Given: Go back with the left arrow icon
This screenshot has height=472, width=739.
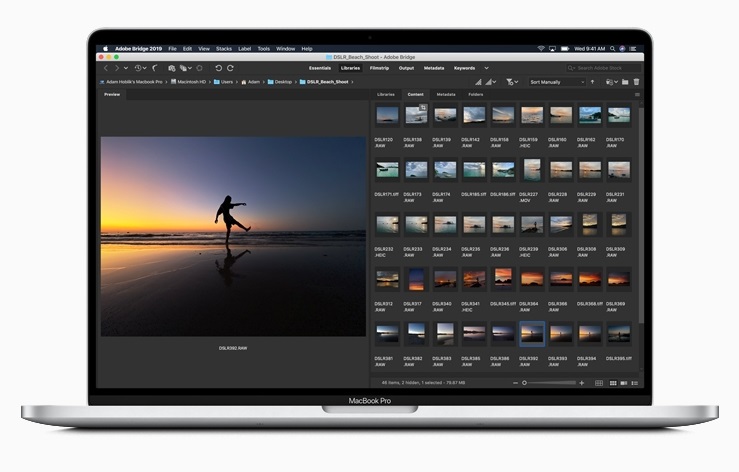Looking at the screenshot, I should click(106, 68).
